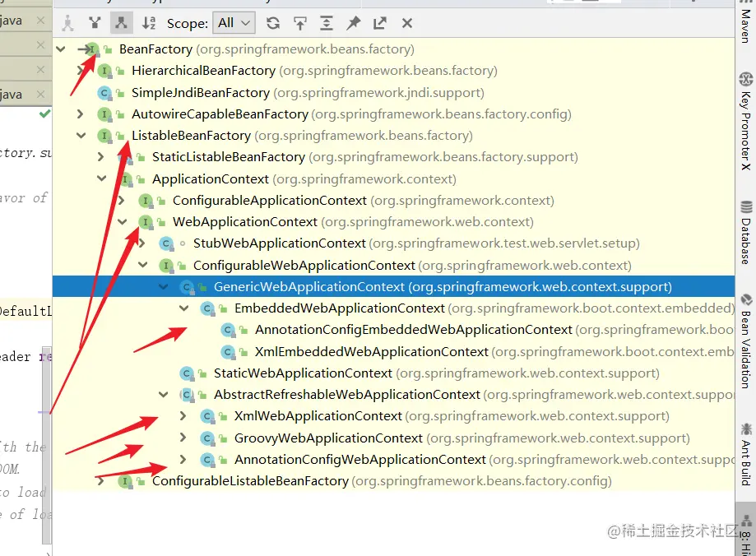Collapse the ApplicationContext node
This screenshot has width=756, height=556.
[x=101, y=178]
